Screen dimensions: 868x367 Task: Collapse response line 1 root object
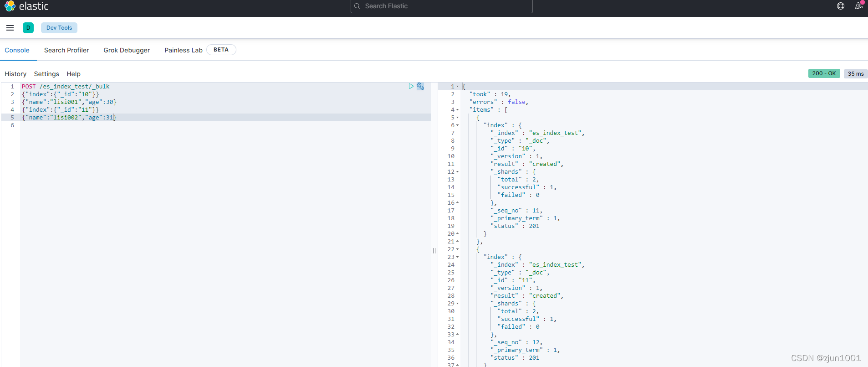(458, 87)
